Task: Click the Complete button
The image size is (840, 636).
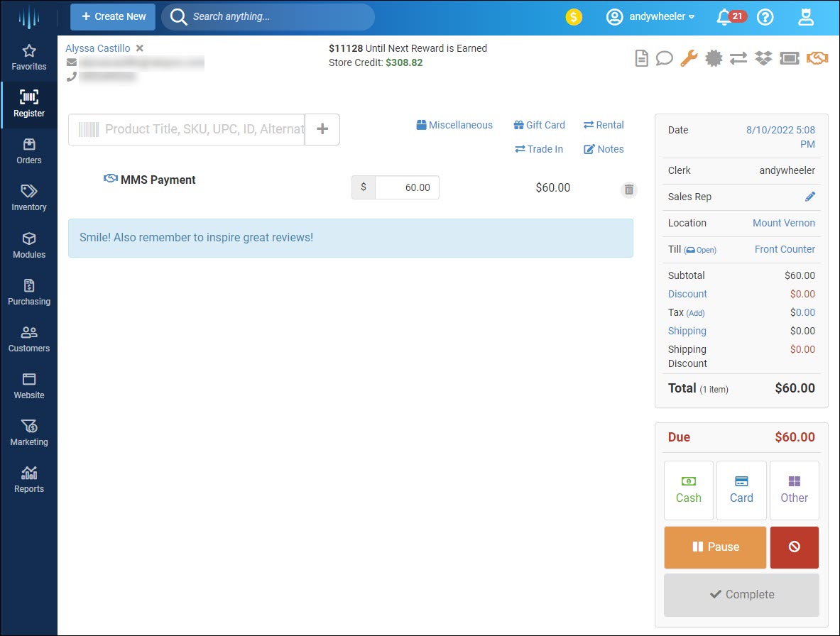Action: coord(741,595)
